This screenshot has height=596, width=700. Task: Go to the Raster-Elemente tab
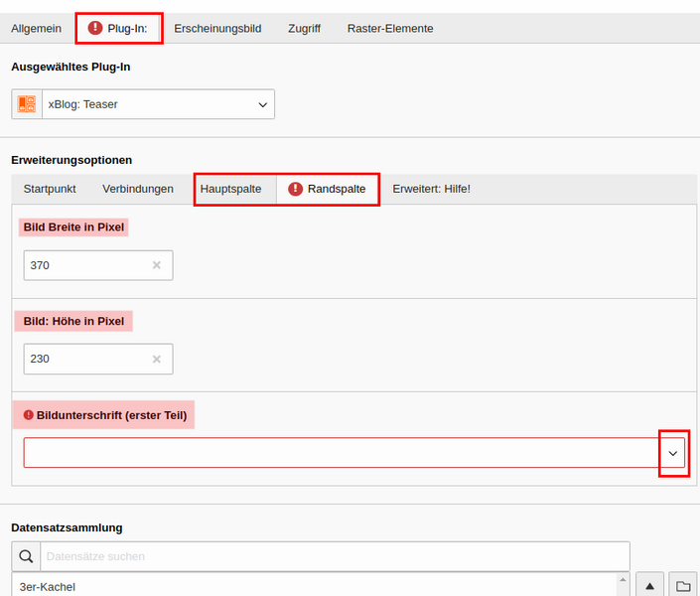[x=390, y=29]
